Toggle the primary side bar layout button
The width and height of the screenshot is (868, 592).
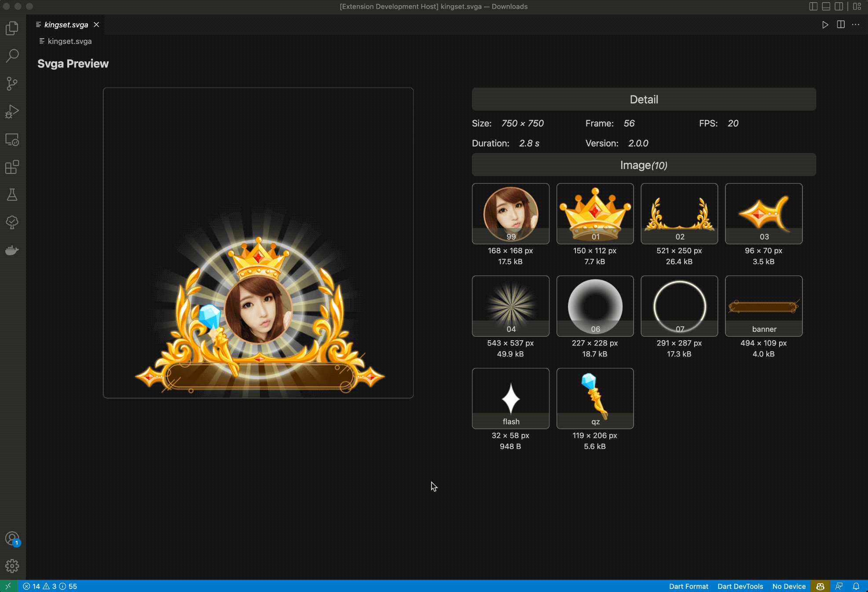coord(813,6)
